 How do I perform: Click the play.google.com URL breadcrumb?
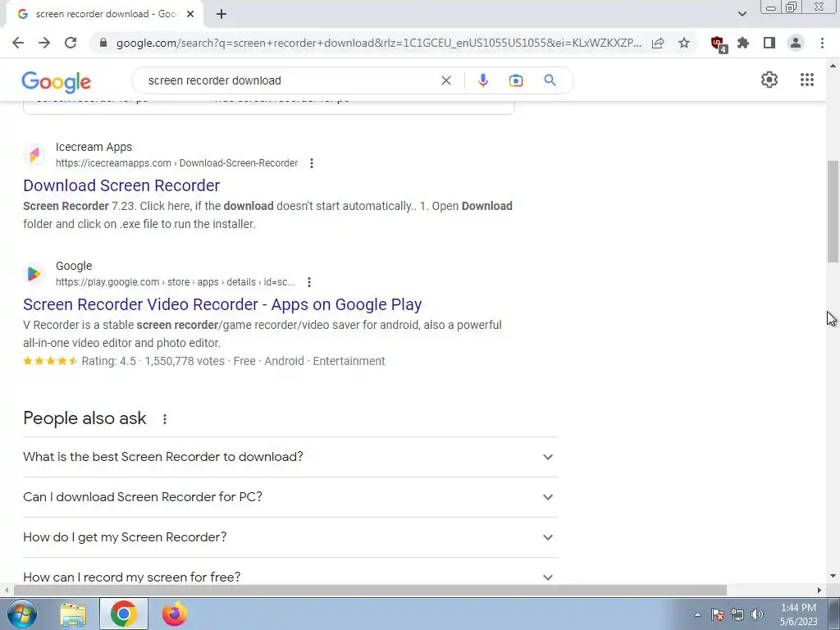click(x=176, y=282)
